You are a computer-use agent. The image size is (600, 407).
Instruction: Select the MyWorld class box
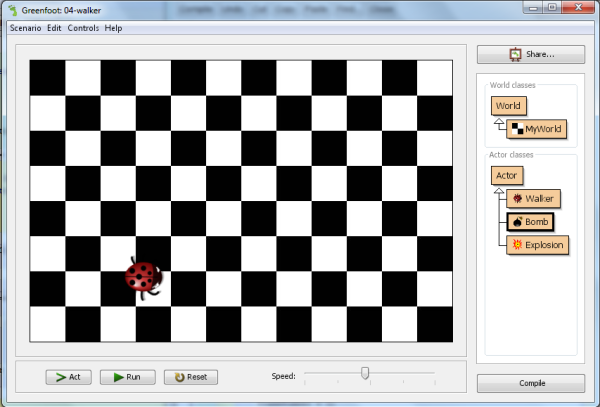tap(536, 129)
